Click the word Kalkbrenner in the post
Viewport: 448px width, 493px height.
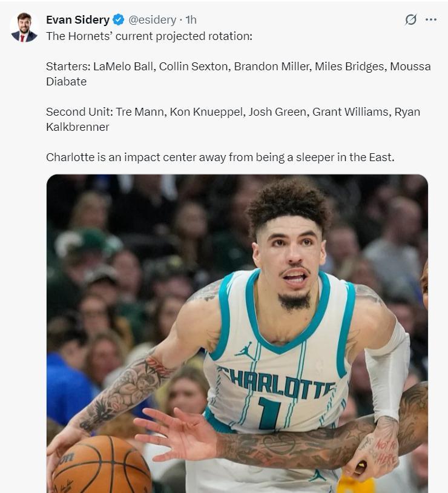click(77, 127)
